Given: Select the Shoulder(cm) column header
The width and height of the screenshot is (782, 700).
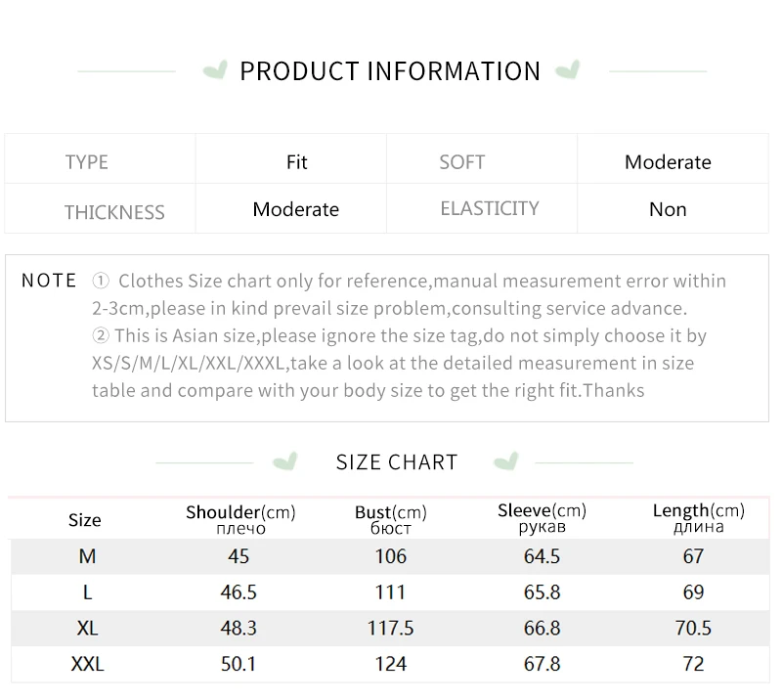Looking at the screenshot, I should [240, 518].
